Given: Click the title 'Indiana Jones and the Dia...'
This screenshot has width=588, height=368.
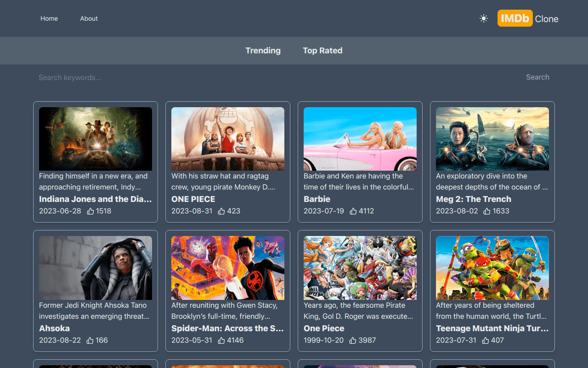Looking at the screenshot, I should (96, 199).
